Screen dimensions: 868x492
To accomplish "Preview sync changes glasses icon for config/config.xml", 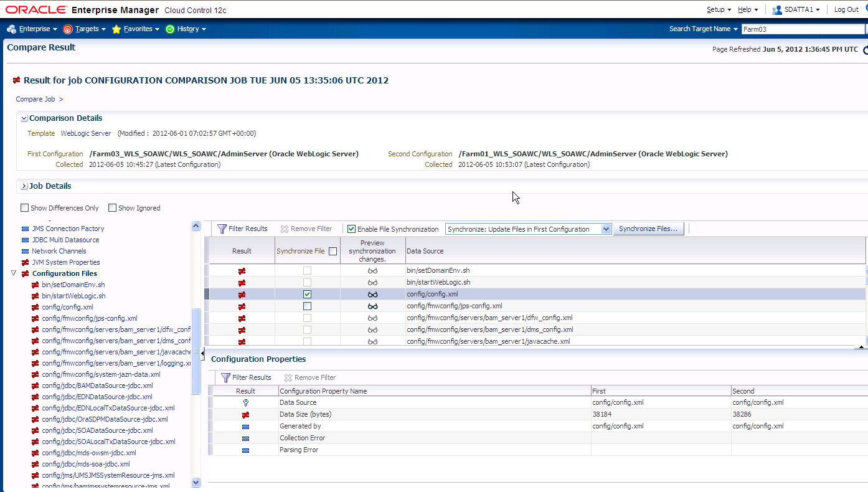I will (x=372, y=295).
